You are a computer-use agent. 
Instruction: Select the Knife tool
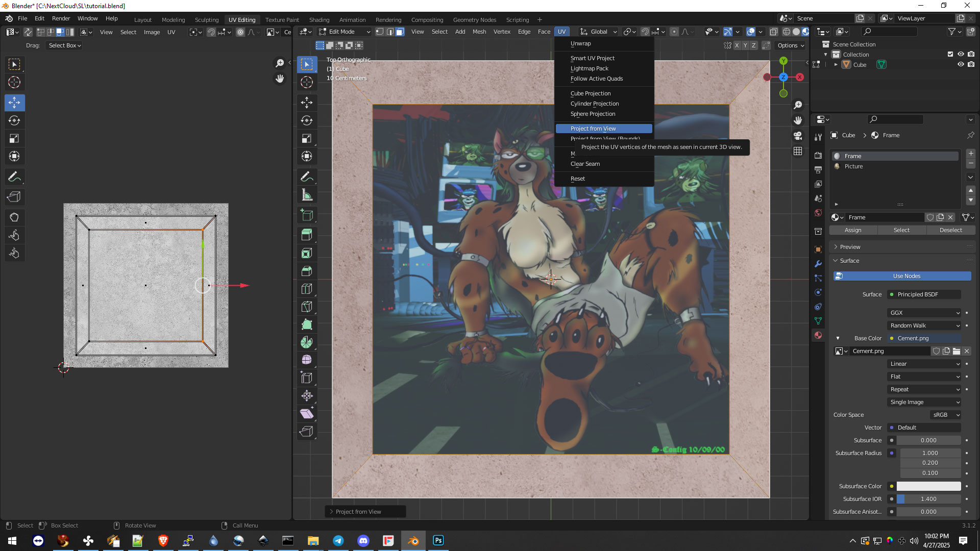(307, 307)
